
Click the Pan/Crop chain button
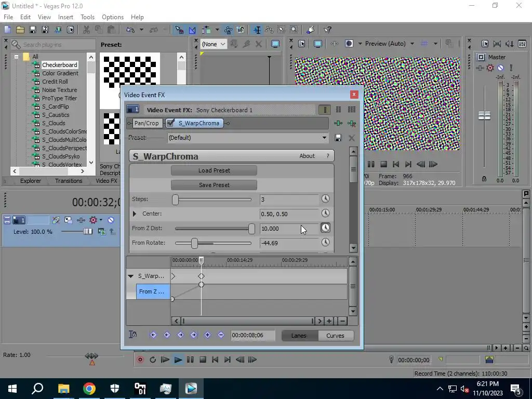coord(146,123)
